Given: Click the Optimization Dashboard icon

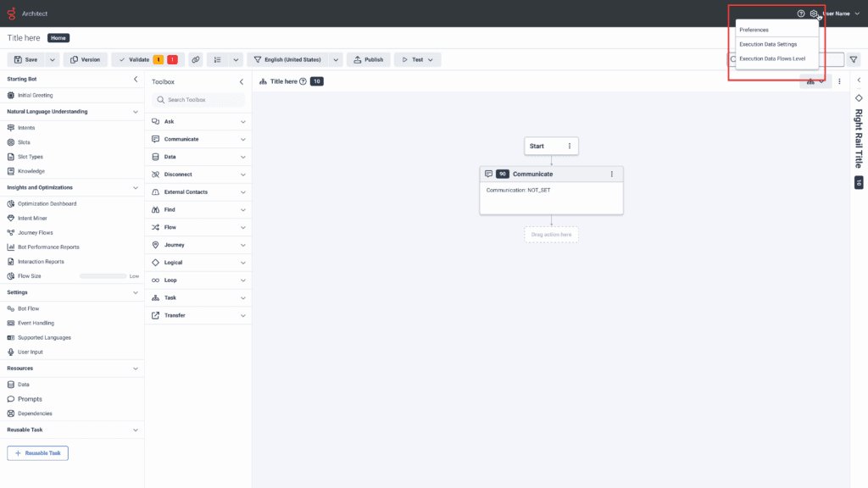Looking at the screenshot, I should 10,203.
